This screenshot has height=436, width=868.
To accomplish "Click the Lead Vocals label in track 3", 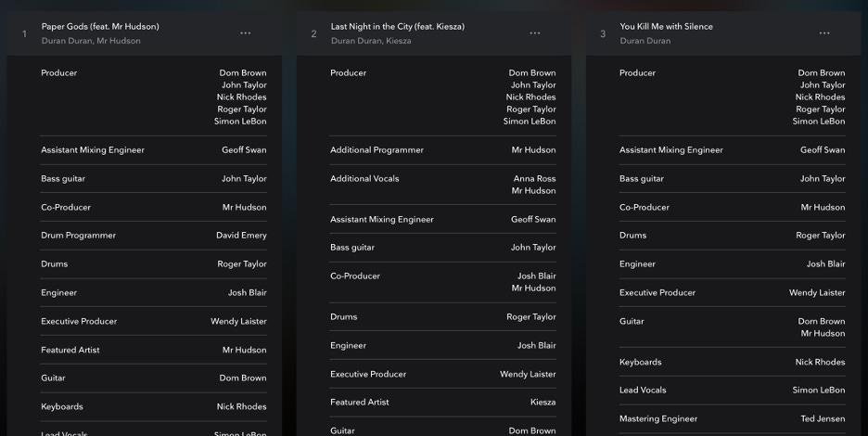I will tap(643, 390).
